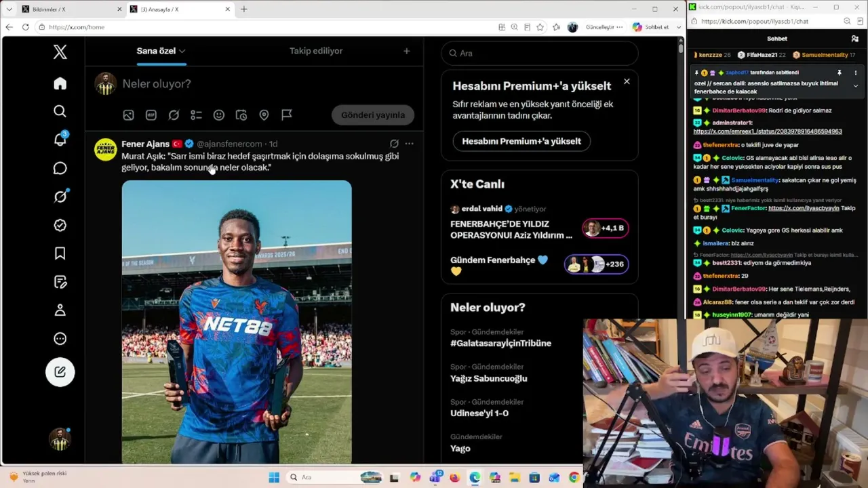Open notifications bell in X sidebar
This screenshot has width=868, height=488.
pyautogui.click(x=60, y=140)
